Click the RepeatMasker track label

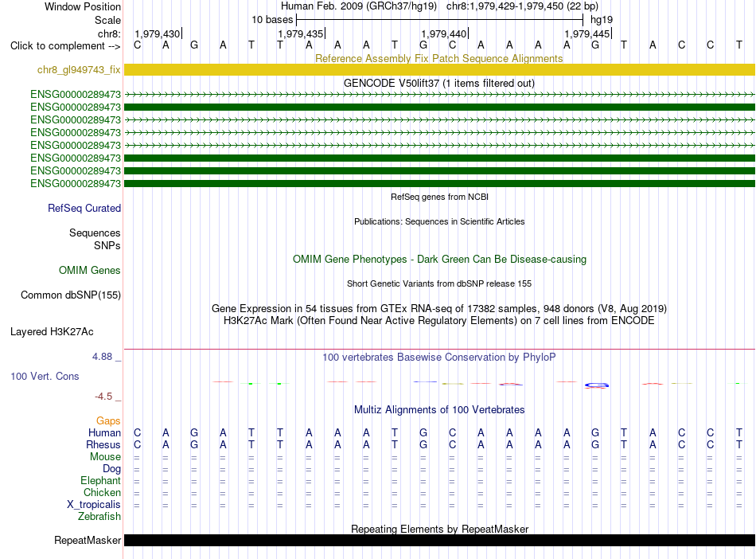coord(88,541)
